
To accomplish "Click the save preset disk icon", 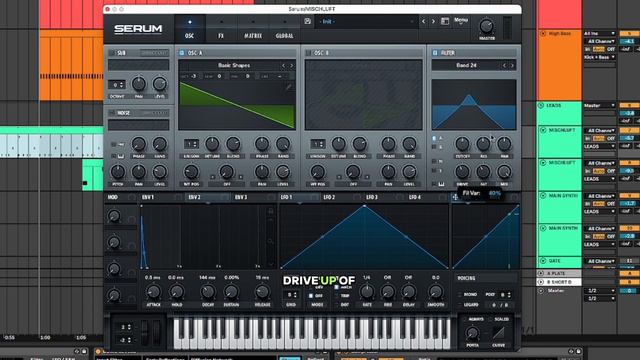I will [x=308, y=21].
